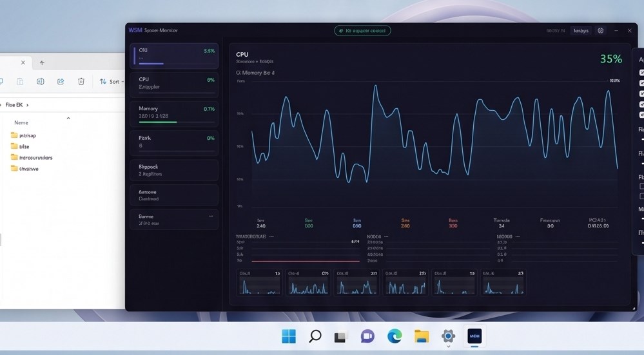
Task: Click the Neme column header
Action: coord(21,122)
